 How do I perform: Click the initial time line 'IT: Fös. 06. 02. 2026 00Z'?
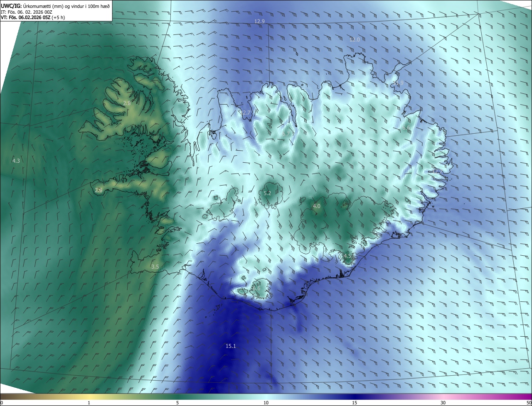tap(27, 12)
